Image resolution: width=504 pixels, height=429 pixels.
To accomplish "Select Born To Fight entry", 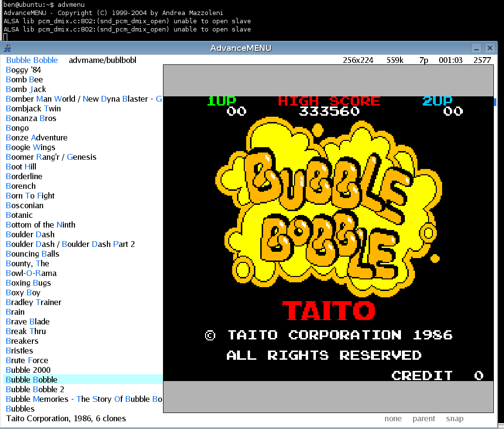I will [30, 196].
